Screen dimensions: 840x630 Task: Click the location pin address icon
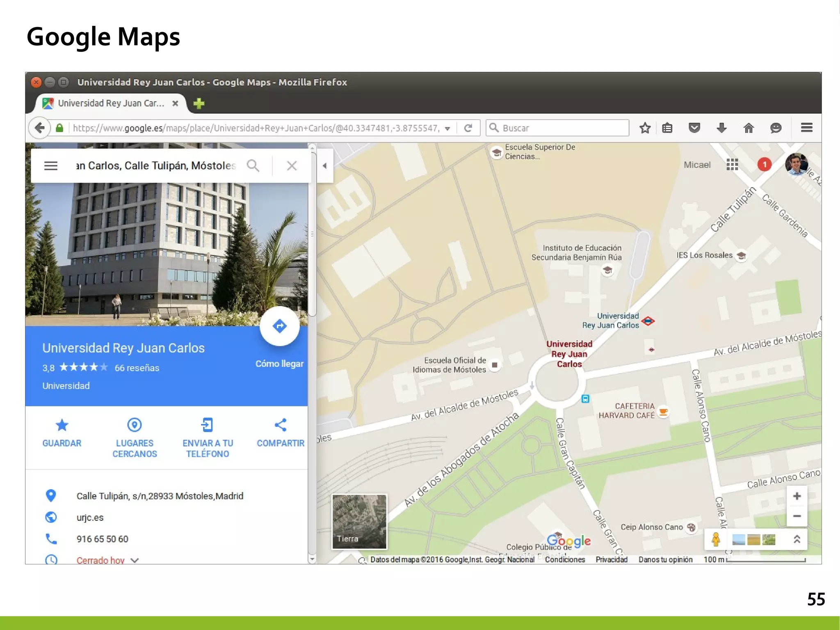[51, 496]
